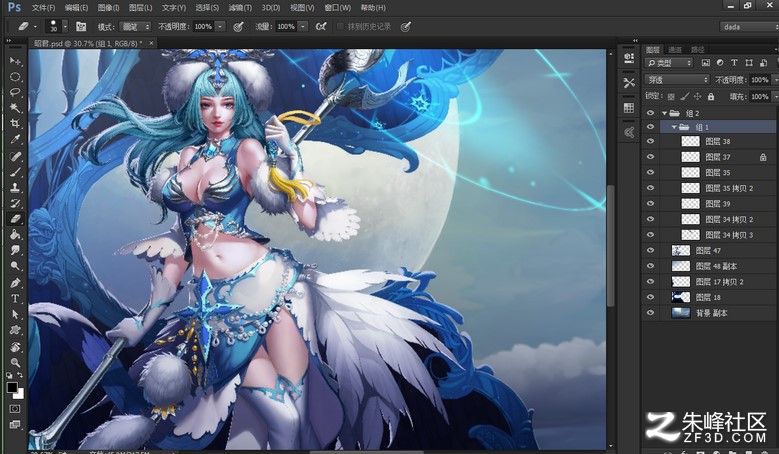Select the Elliptical Marquee tool
The image size is (779, 454).
[x=15, y=77]
